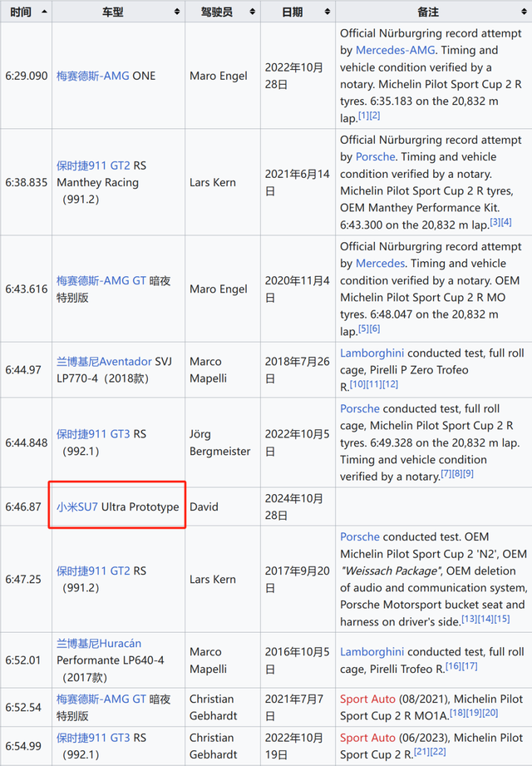Open 兰博基尼Huracán link

click(99, 644)
